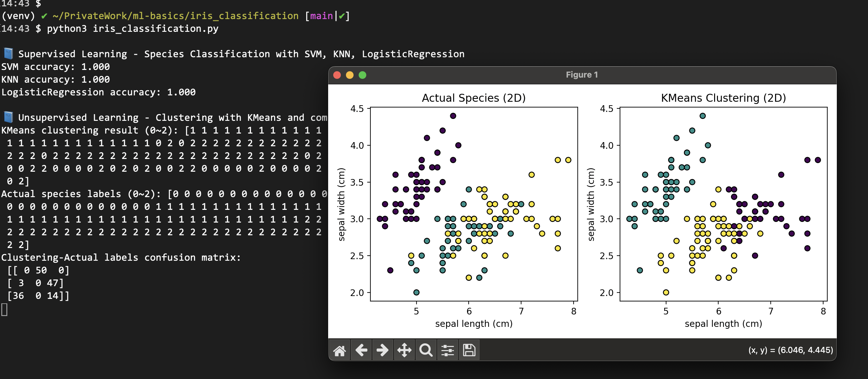The image size is (868, 379).
Task: Close Figure 1 with red button
Action: (x=337, y=75)
